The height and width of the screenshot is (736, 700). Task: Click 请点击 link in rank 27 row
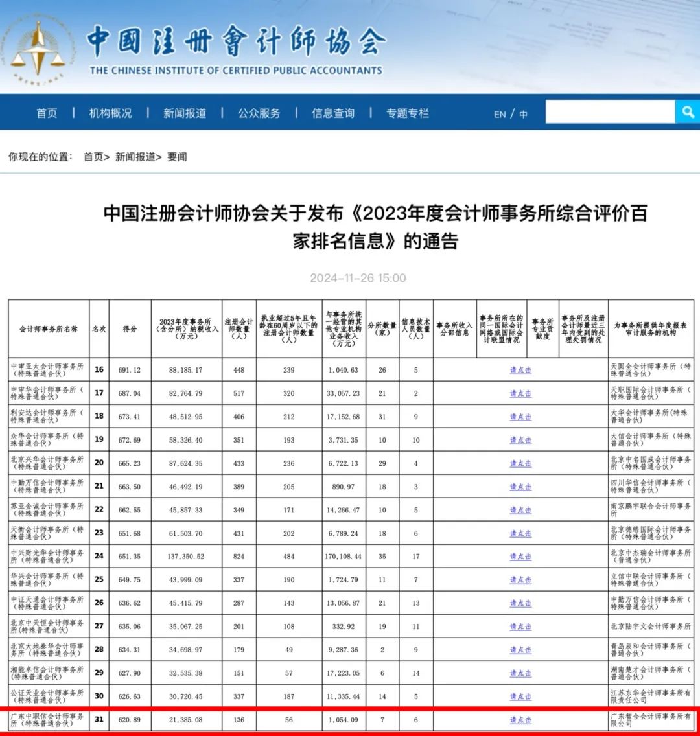[x=520, y=627]
